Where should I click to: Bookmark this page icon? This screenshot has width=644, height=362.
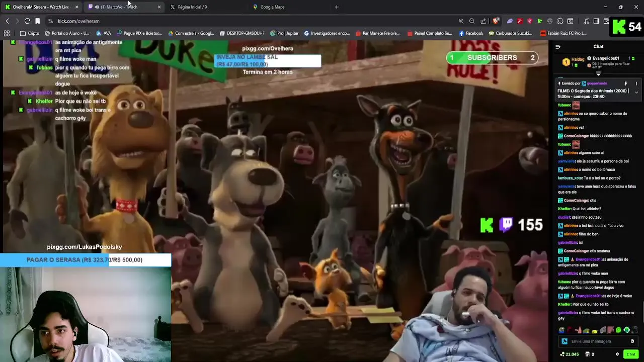[x=37, y=21]
